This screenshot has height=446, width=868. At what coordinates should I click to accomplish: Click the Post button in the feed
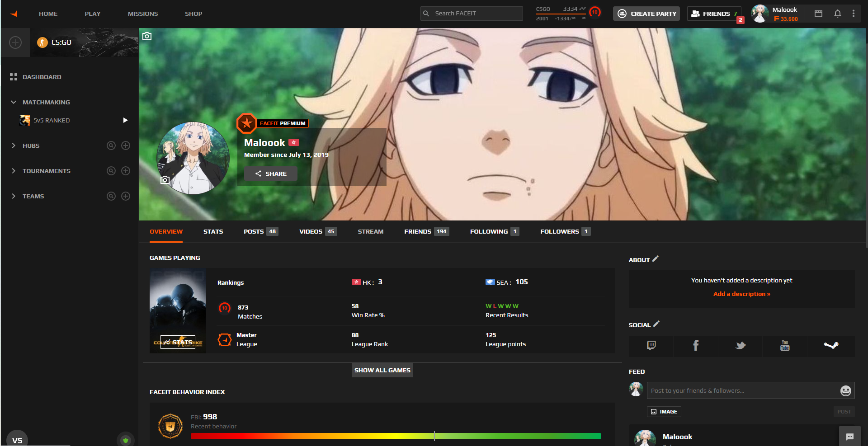tap(844, 412)
